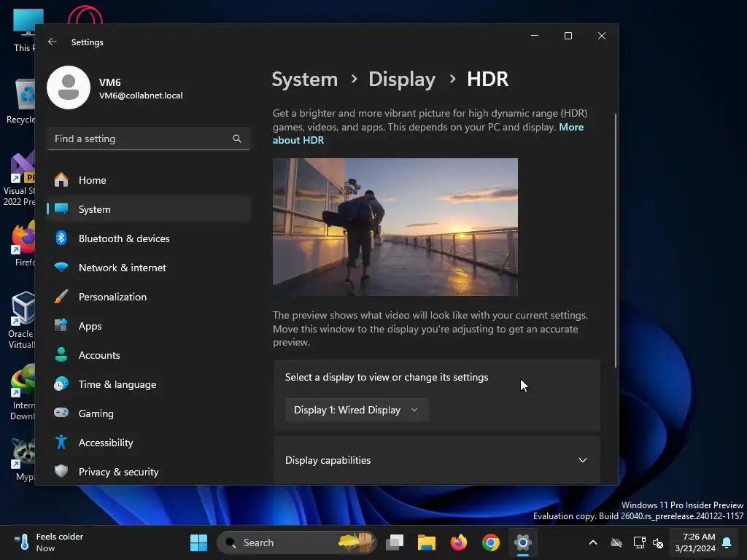This screenshot has width=747, height=560.
Task: Open Privacy & security settings
Action: 149,472
